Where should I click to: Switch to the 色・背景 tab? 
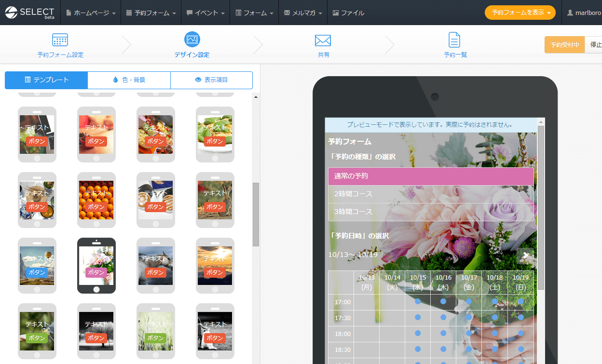point(129,80)
